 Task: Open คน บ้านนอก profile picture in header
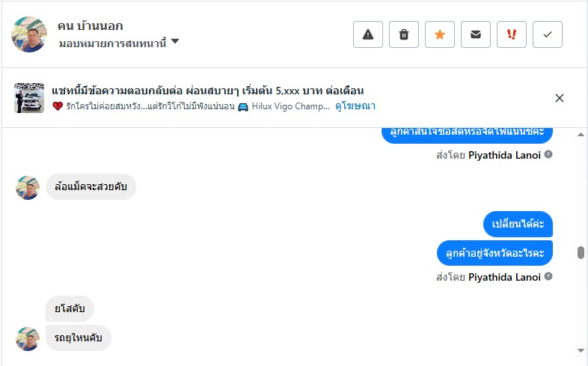(29, 34)
